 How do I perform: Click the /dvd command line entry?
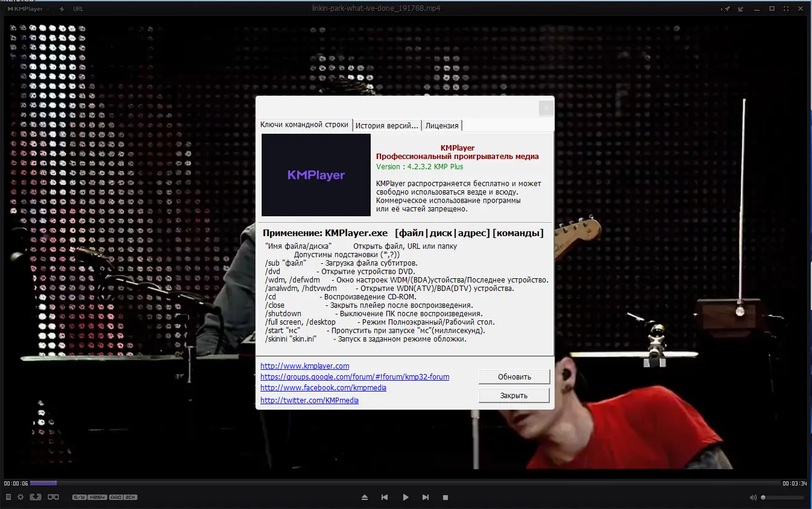pyautogui.click(x=340, y=272)
